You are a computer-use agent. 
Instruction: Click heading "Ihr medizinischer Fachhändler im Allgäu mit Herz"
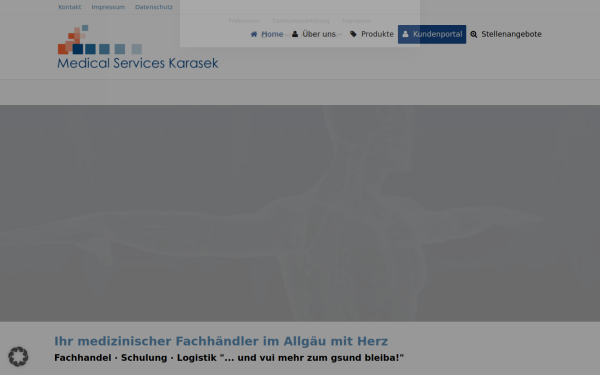(x=221, y=341)
